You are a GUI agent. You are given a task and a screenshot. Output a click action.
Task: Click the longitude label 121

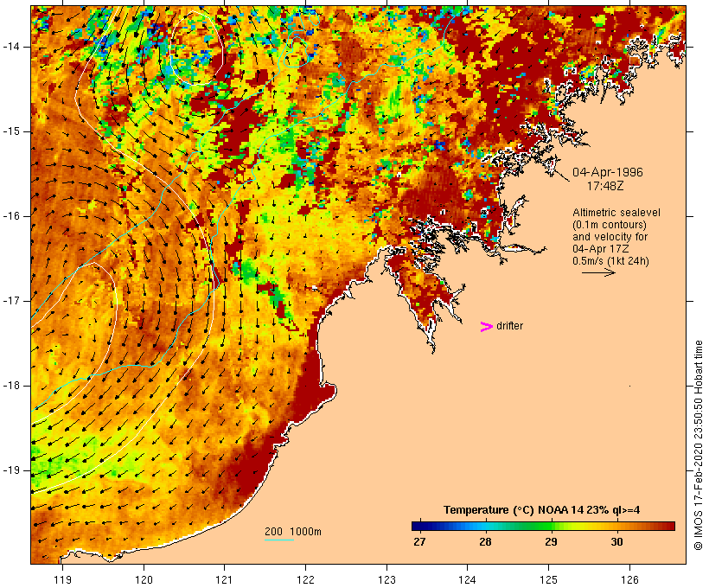(x=224, y=579)
